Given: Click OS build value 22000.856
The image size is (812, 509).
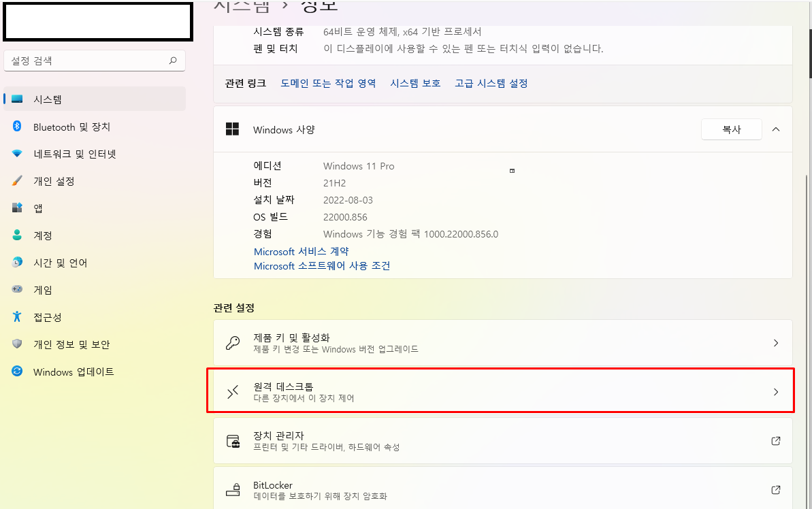Looking at the screenshot, I should [345, 217].
